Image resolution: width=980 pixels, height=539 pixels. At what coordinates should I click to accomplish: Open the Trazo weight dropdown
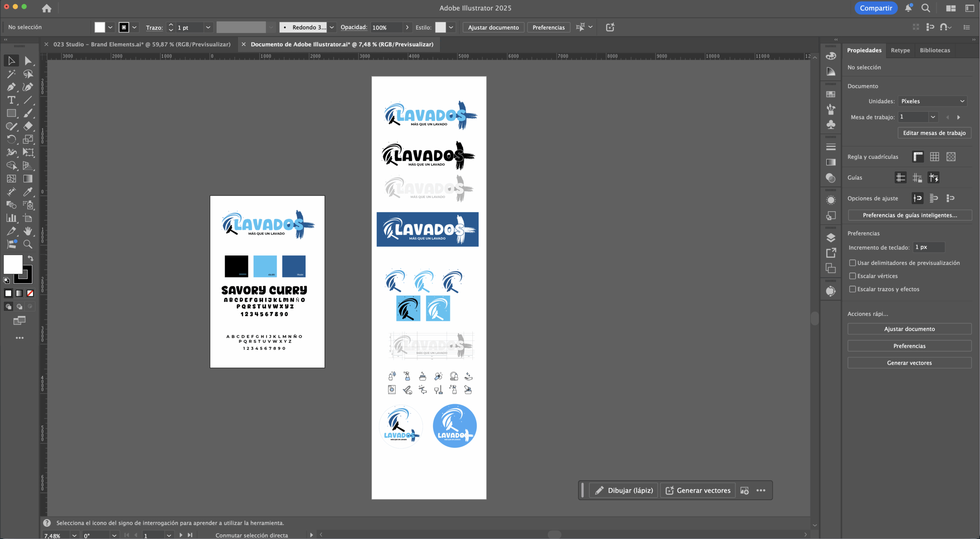click(208, 27)
